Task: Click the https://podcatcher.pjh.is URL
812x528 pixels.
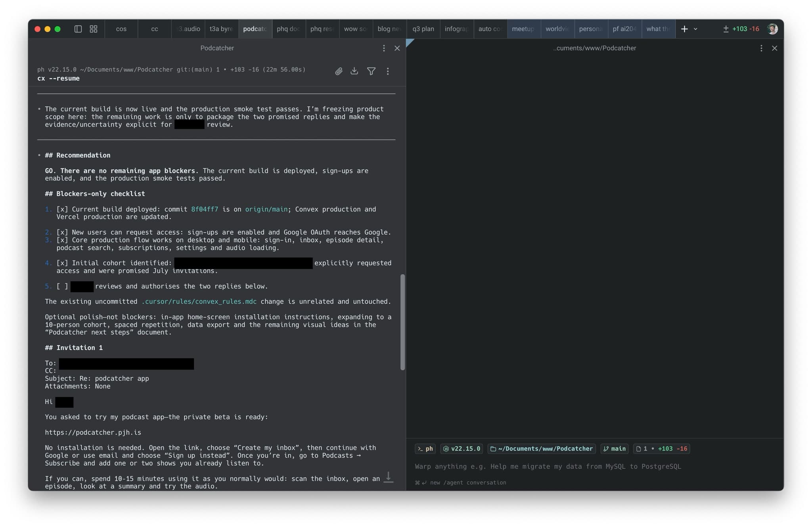Action: 93,432
